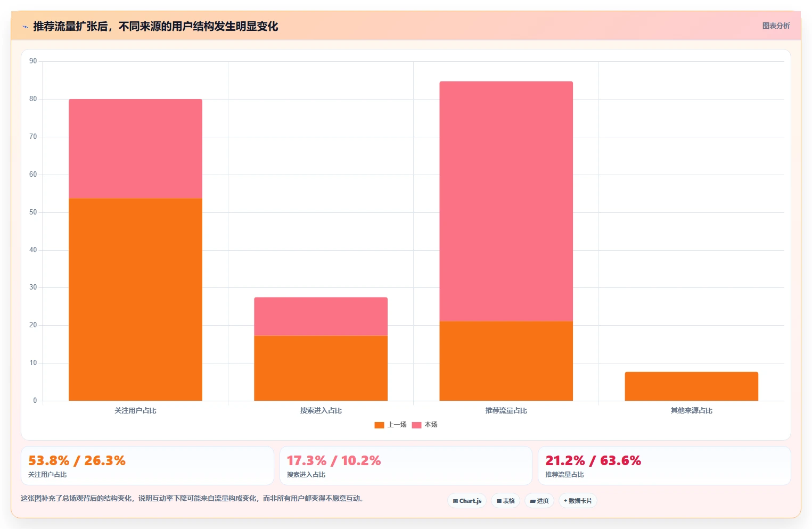Click the orange 搜索进入占比 bar segment

pos(321,368)
